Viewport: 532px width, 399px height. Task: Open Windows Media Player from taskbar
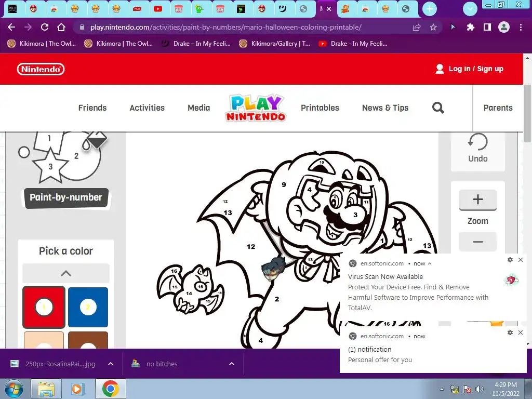[77, 389]
